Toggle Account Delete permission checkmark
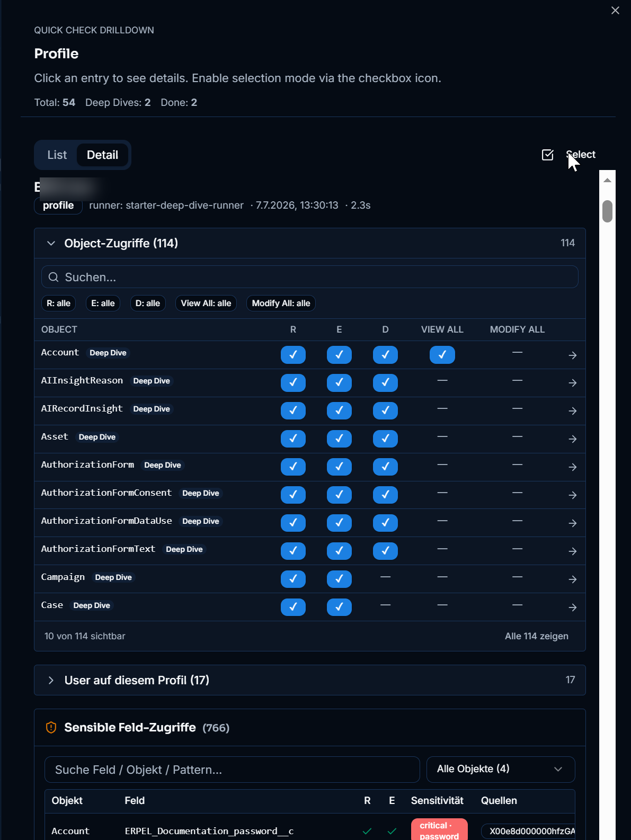Viewport: 631px width, 840px height. (x=385, y=355)
